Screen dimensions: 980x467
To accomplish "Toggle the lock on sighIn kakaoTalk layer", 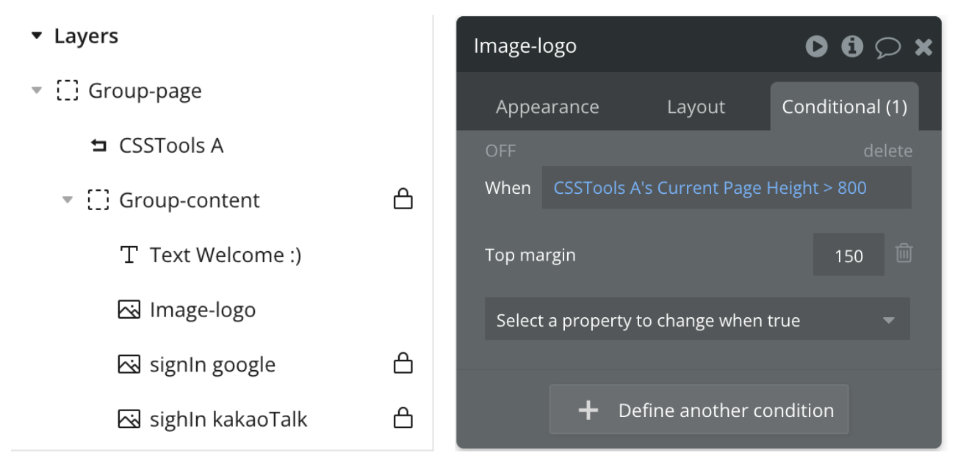I will [x=403, y=418].
